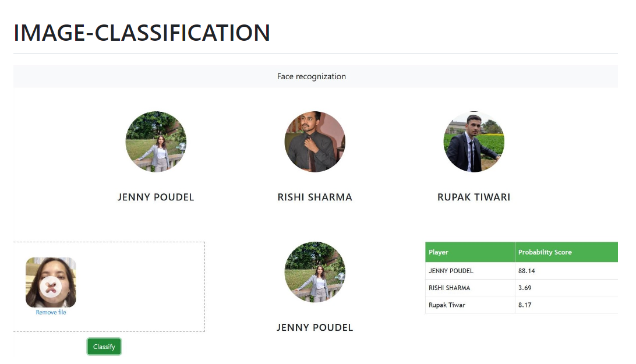Click the result photo of Jenny Poudel below
Screen dimensions: 636x364
315,272
